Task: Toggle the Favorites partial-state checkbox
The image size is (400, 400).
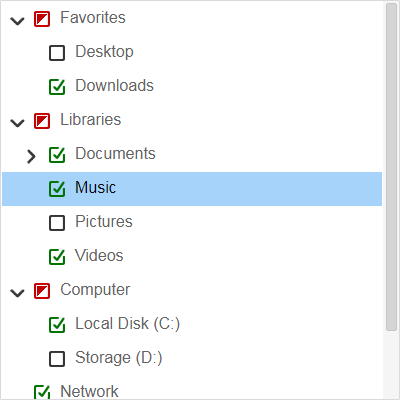Action: [42, 19]
